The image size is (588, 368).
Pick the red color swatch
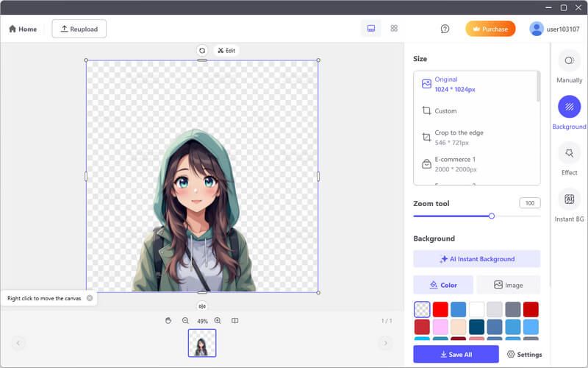coord(440,309)
